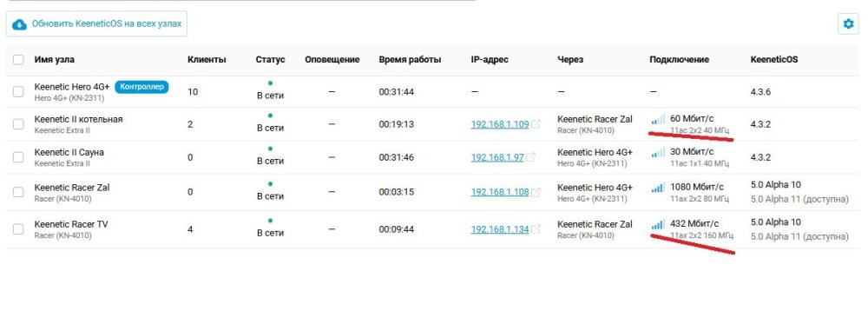Click signal strength icon beside 60 Мбит/с
The height and width of the screenshot is (331, 868).
tap(658, 119)
